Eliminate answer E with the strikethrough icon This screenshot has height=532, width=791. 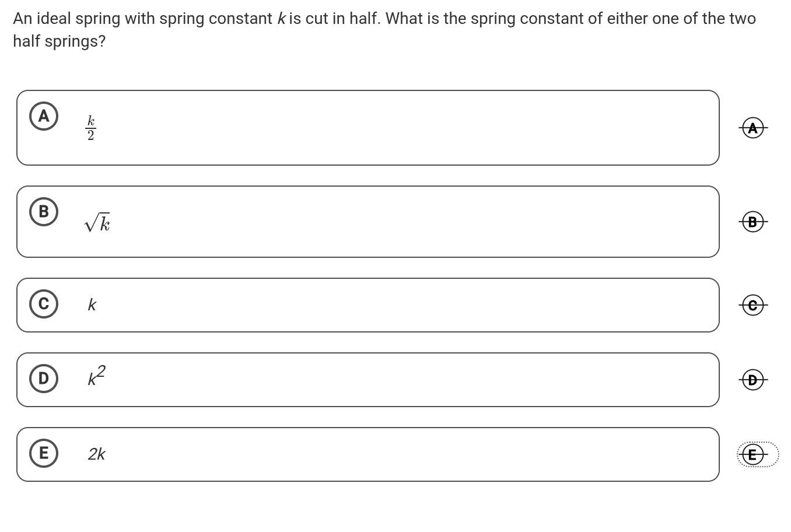click(752, 454)
